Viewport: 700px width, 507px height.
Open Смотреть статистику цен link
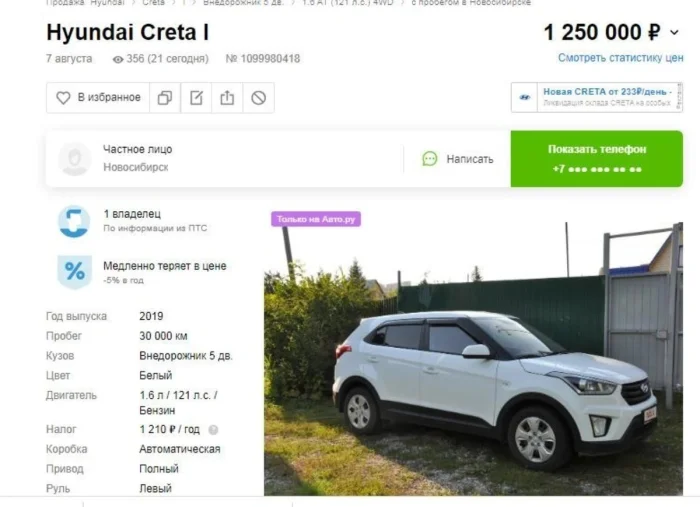click(621, 58)
